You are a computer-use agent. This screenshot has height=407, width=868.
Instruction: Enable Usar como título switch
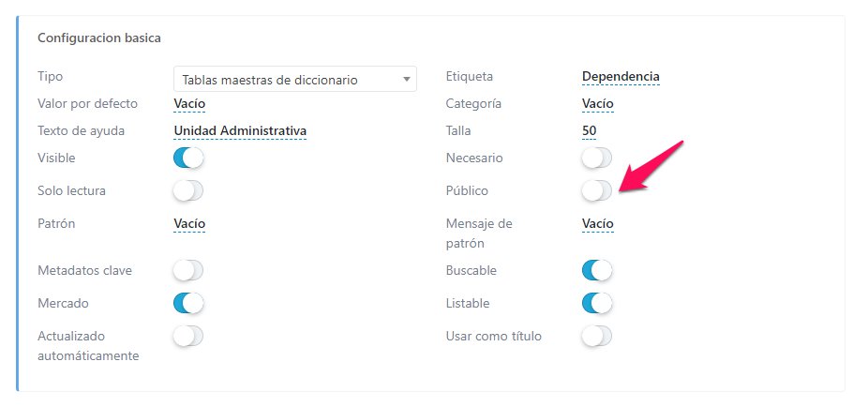coord(596,336)
